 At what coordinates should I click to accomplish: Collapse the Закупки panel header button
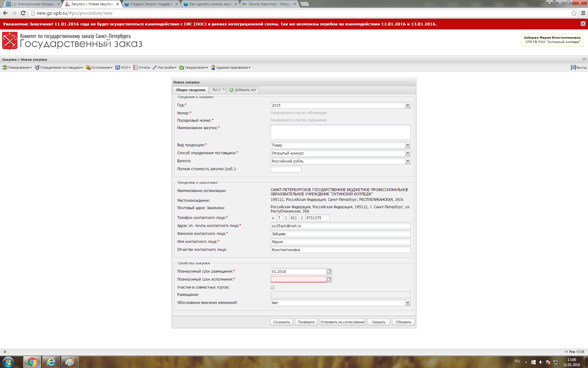584,59
